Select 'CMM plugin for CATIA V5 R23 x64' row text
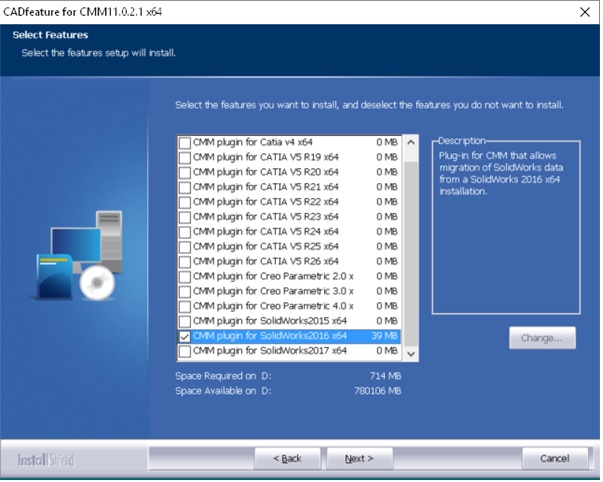603x482 pixels. [x=266, y=217]
